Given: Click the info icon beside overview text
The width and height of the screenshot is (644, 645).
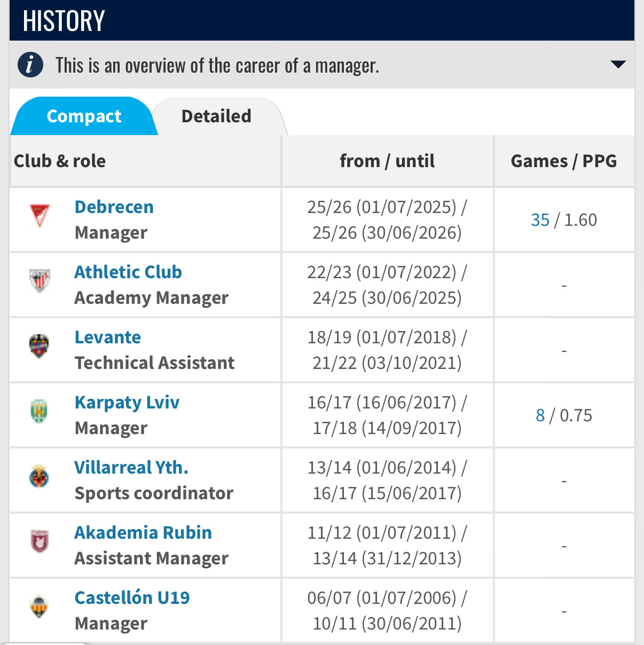Looking at the screenshot, I should click(30, 65).
